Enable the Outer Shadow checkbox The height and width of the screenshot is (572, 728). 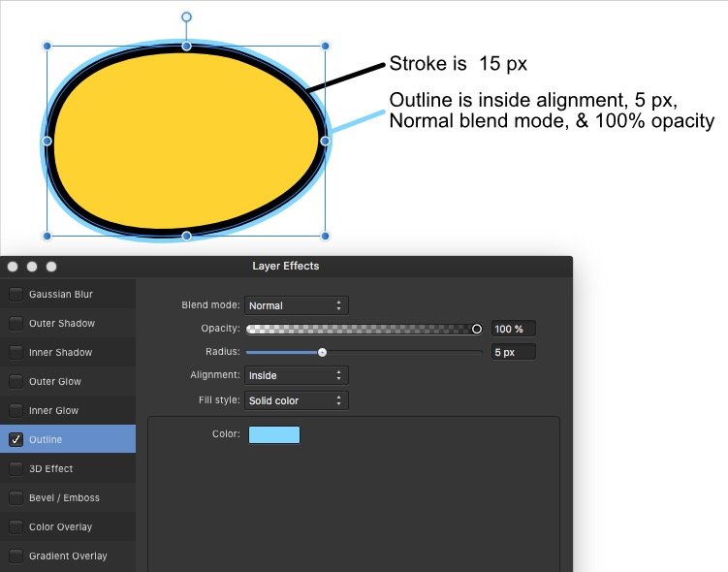pos(16,323)
